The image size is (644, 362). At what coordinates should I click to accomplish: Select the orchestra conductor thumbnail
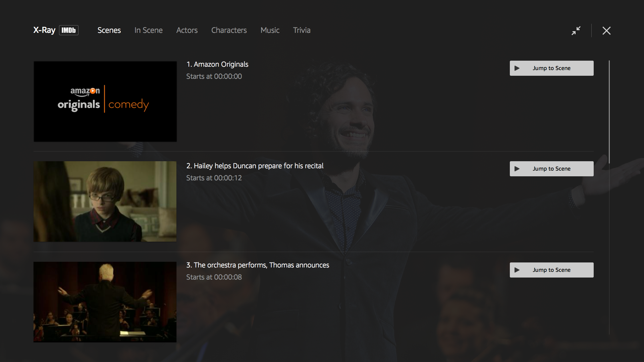click(105, 302)
